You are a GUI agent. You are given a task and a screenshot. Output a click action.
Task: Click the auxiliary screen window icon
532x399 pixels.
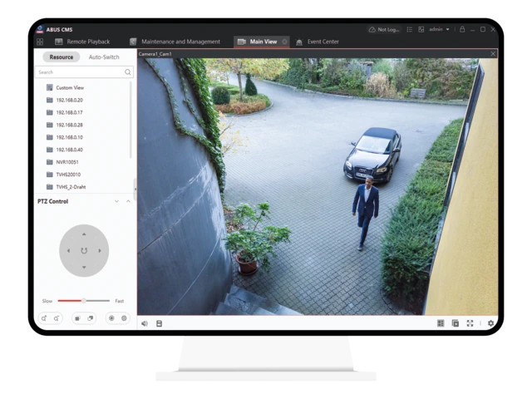(x=456, y=323)
